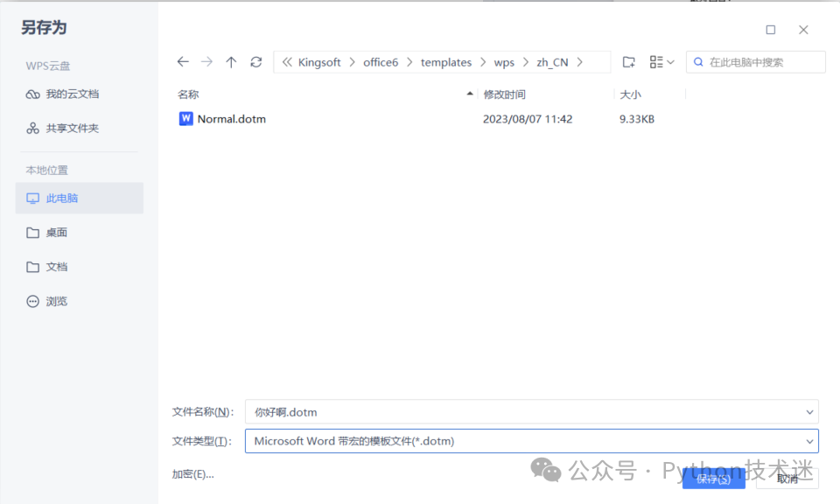Click modified time 2023/08/07 11:42

point(528,119)
